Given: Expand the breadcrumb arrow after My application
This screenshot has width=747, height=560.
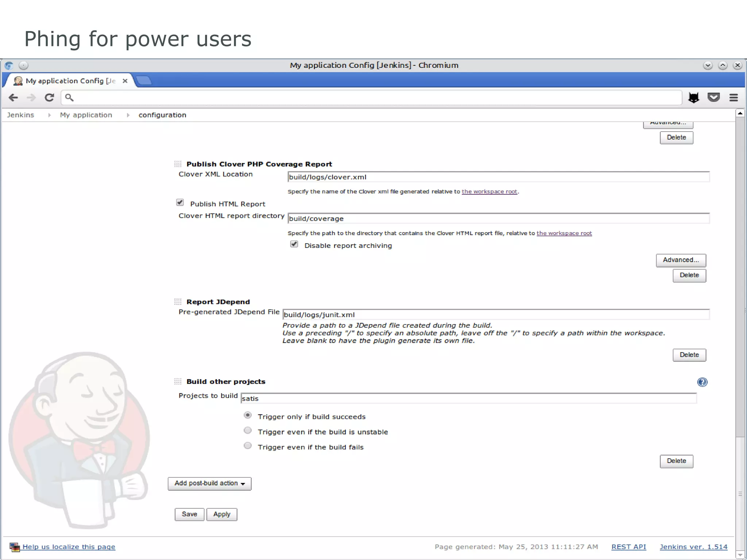Looking at the screenshot, I should pyautogui.click(x=128, y=115).
